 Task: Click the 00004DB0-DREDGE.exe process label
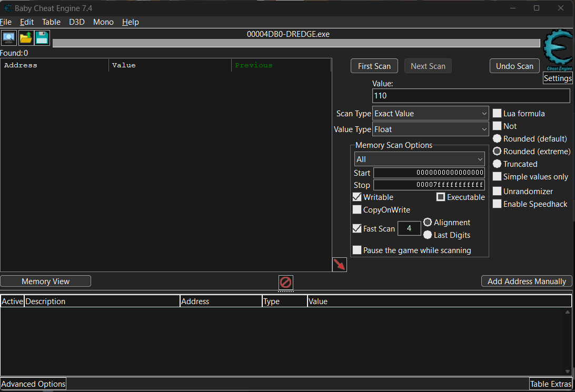point(288,34)
